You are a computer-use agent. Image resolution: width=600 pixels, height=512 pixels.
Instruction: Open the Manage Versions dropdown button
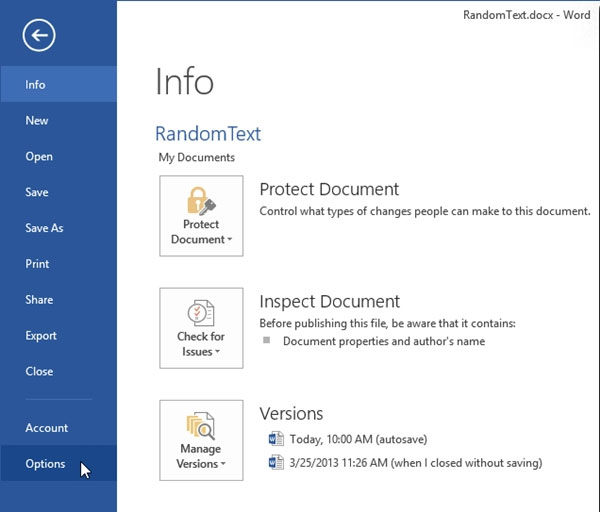[x=201, y=440]
